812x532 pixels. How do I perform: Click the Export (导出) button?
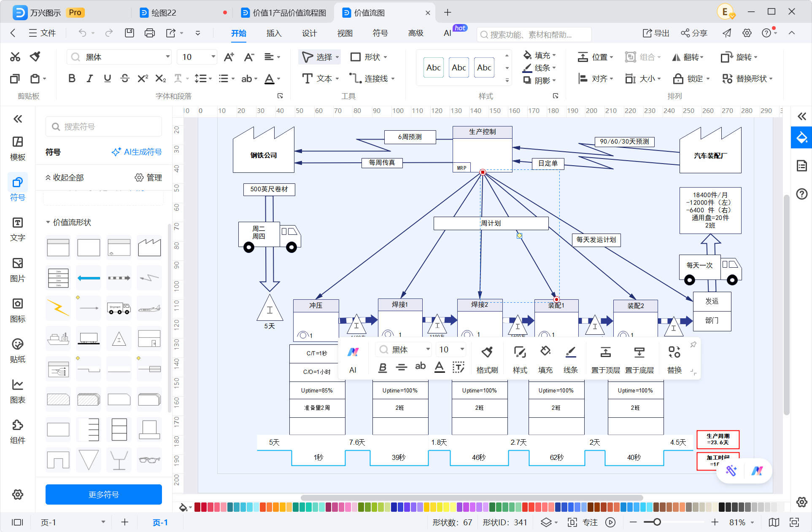click(x=656, y=33)
